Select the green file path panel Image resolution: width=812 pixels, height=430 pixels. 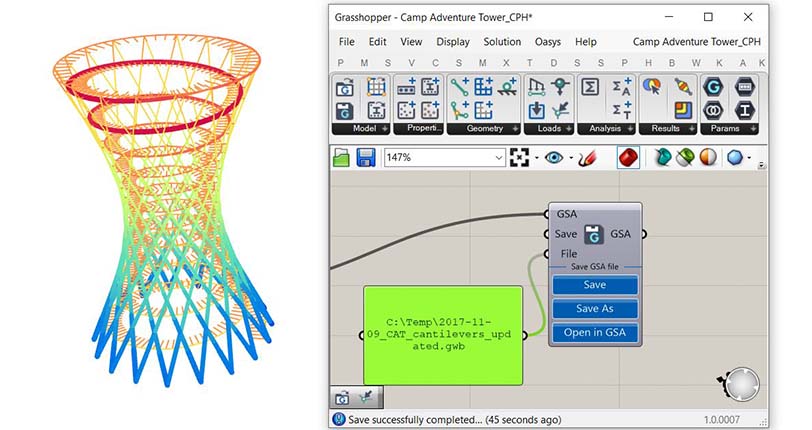point(443,335)
